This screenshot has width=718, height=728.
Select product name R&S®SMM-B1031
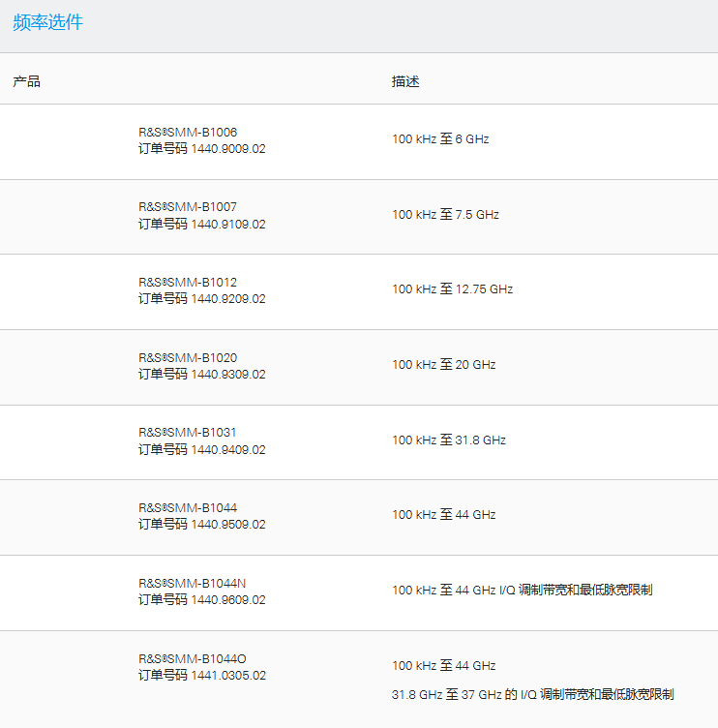187,433
